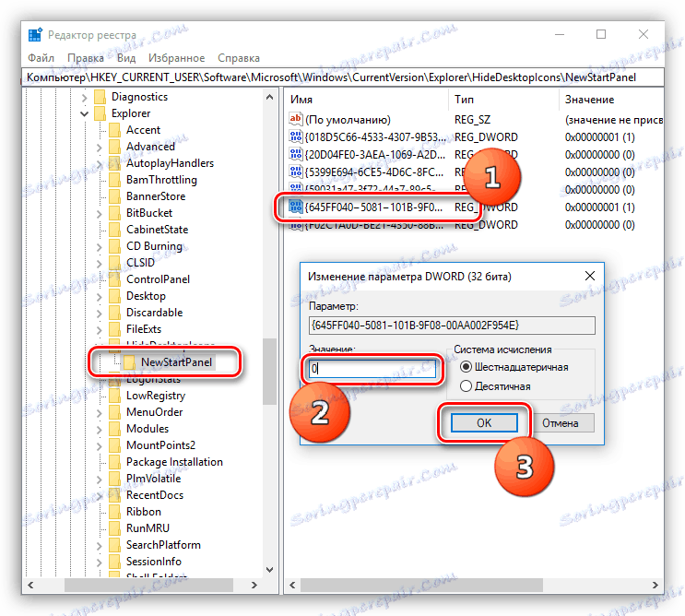
Task: Click OK in DWORD edit dialog
Action: (484, 423)
